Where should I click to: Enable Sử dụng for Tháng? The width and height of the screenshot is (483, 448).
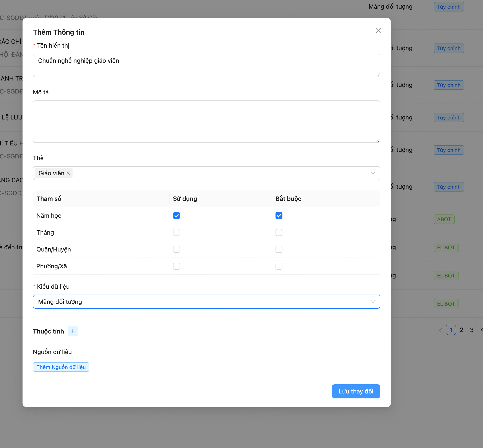(176, 232)
